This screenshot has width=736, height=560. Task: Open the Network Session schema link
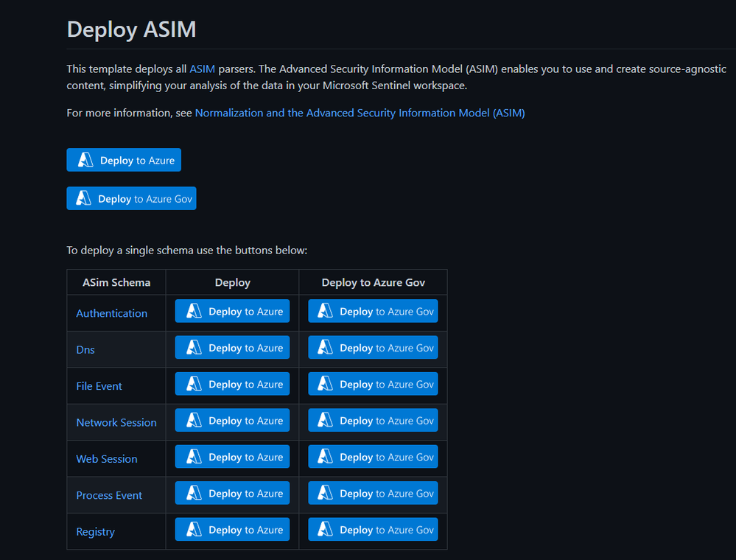pyautogui.click(x=116, y=422)
